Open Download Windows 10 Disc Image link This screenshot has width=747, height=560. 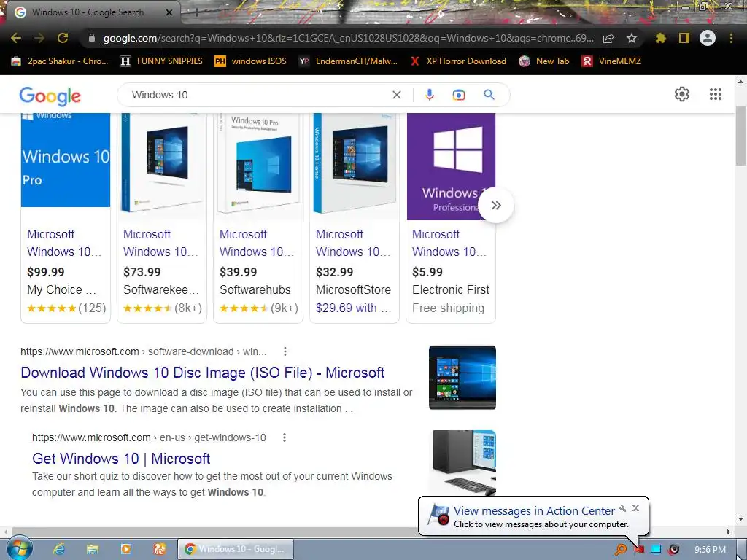click(203, 373)
